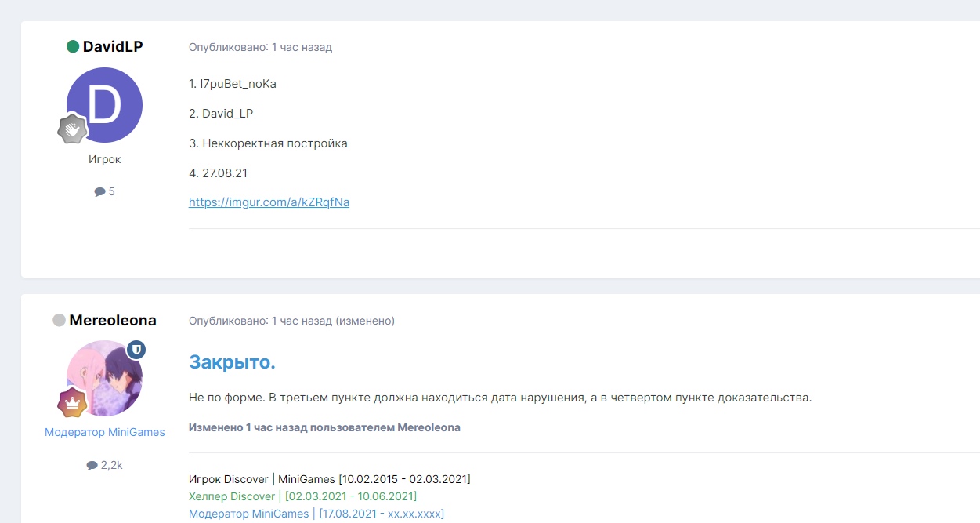Click the hand rank badge on DavidLP's avatar
Viewport: 980px width, 523px height.
[72, 129]
